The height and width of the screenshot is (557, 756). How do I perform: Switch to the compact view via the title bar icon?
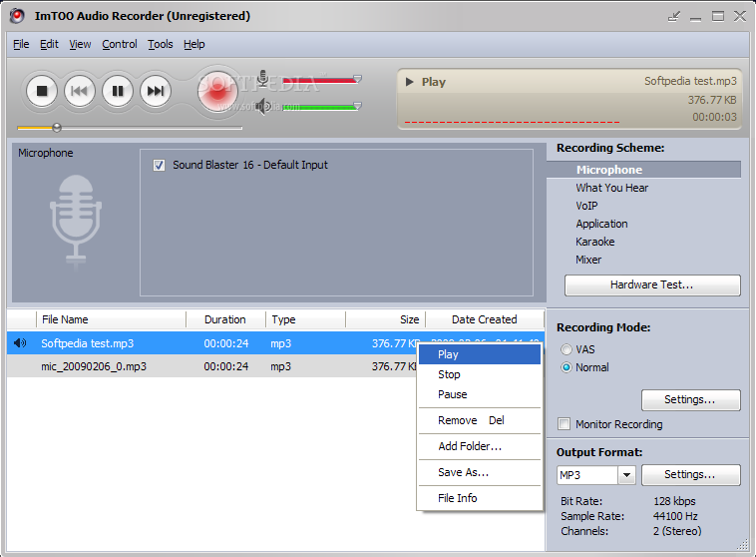coord(673,16)
